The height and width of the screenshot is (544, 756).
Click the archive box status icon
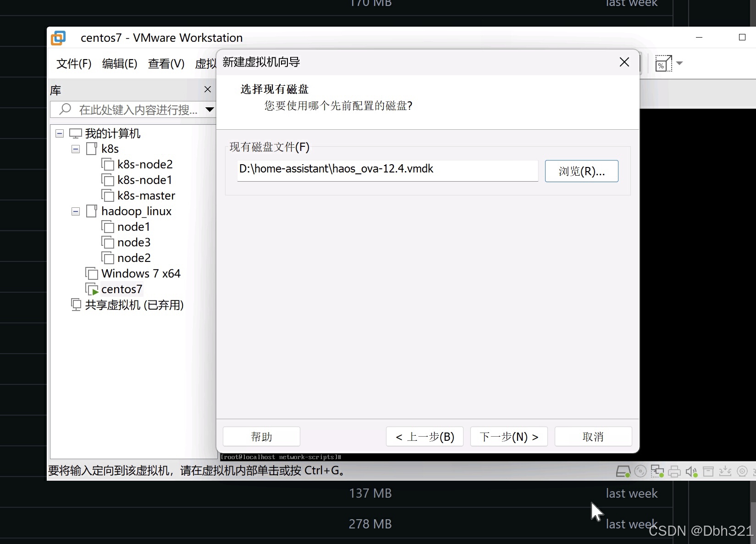click(x=708, y=472)
